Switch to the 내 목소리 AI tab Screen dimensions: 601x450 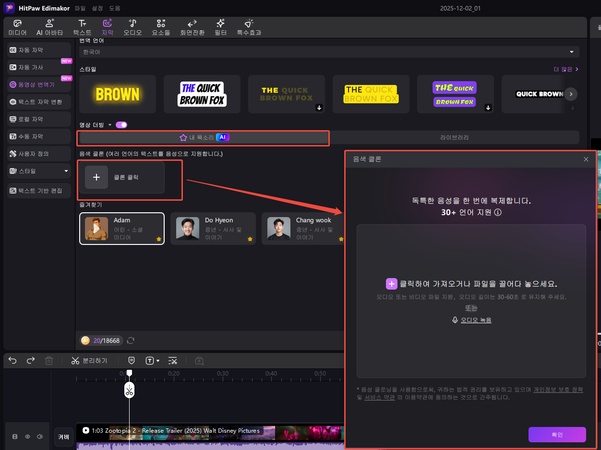(x=204, y=138)
